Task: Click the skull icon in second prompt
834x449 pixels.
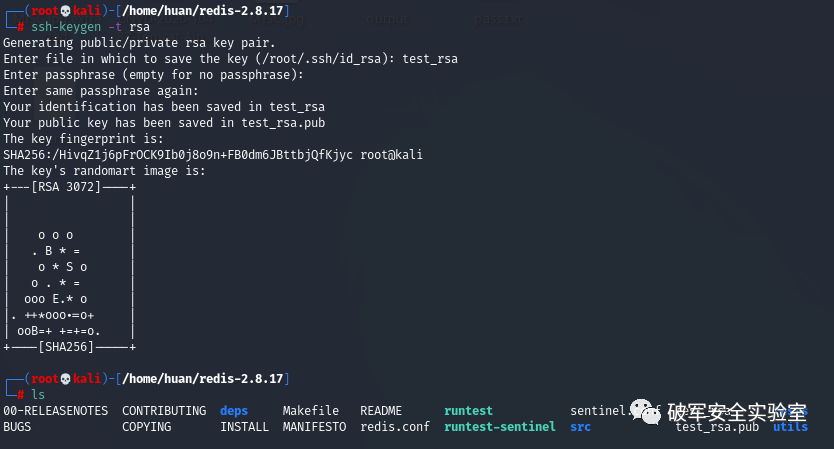Action: [x=65, y=379]
